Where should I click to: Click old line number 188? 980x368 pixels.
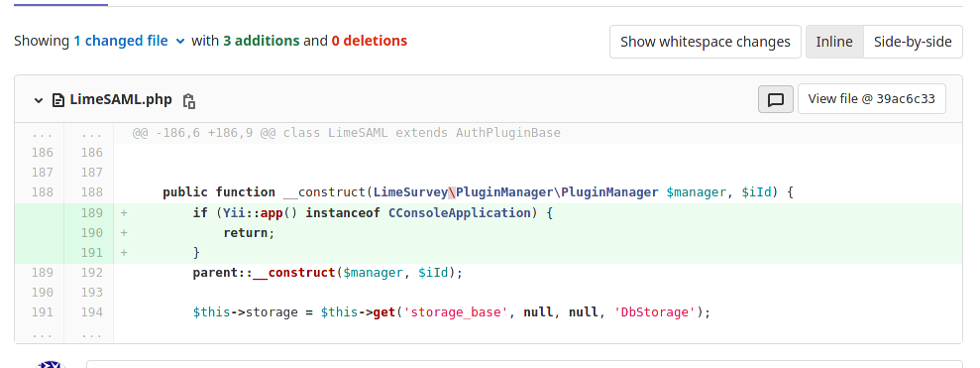click(42, 192)
